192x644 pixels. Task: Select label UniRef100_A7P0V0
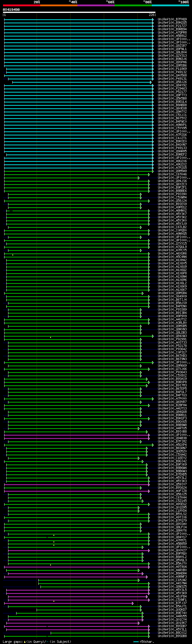pos(172,398)
